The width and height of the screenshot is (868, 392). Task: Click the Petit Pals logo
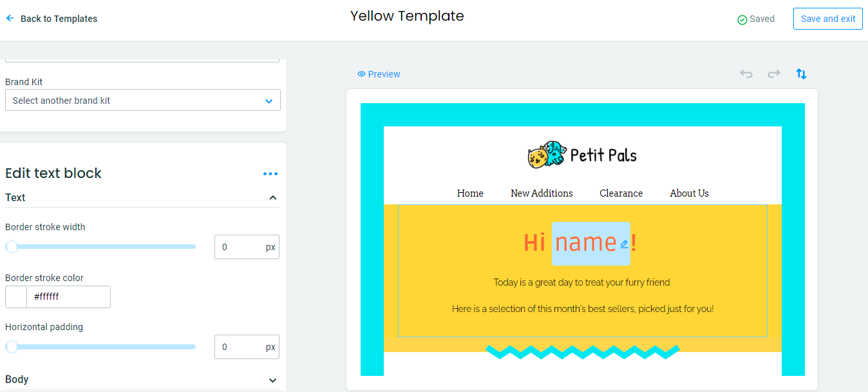[582, 155]
